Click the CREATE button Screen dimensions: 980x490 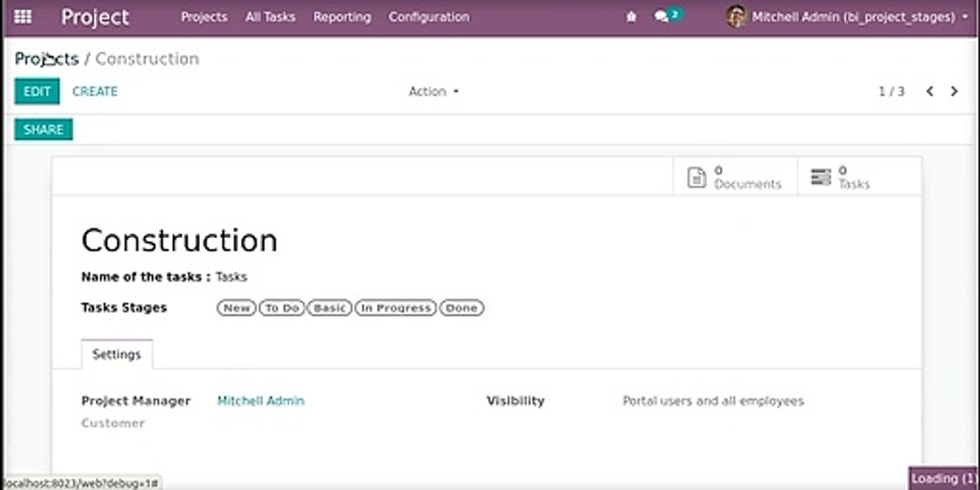(95, 91)
